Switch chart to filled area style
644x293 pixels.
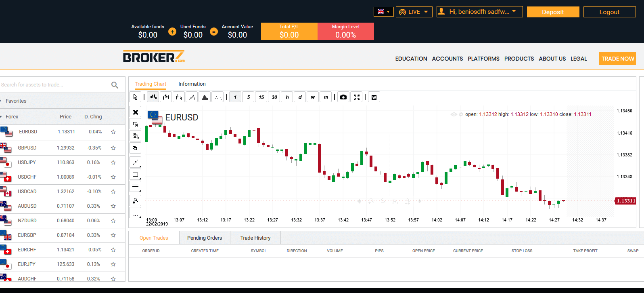pyautogui.click(x=205, y=97)
